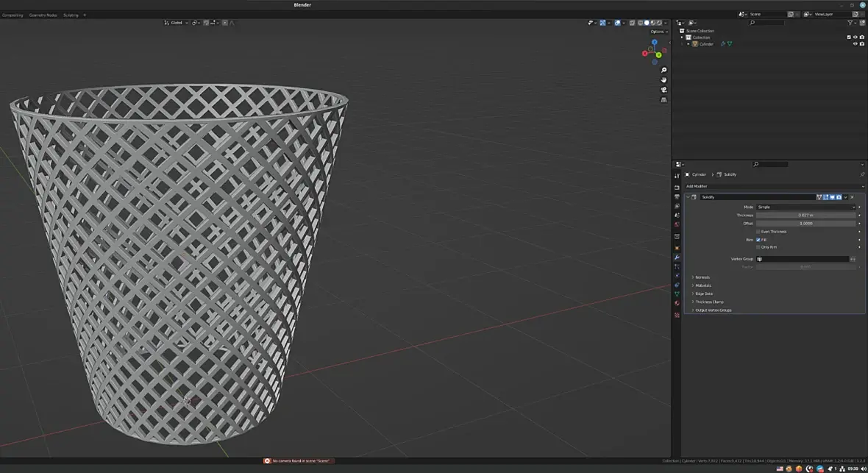Click the zoom magnifier icon in viewport

(664, 70)
